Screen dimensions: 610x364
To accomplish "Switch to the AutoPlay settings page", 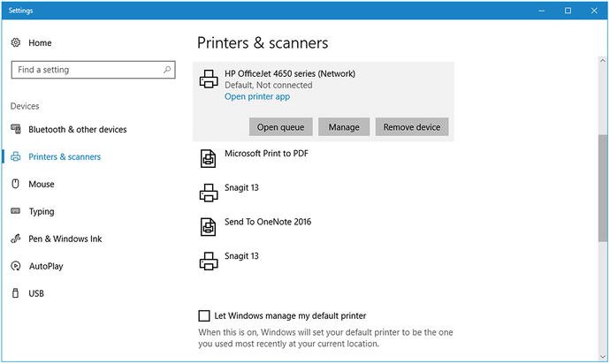I will click(46, 266).
